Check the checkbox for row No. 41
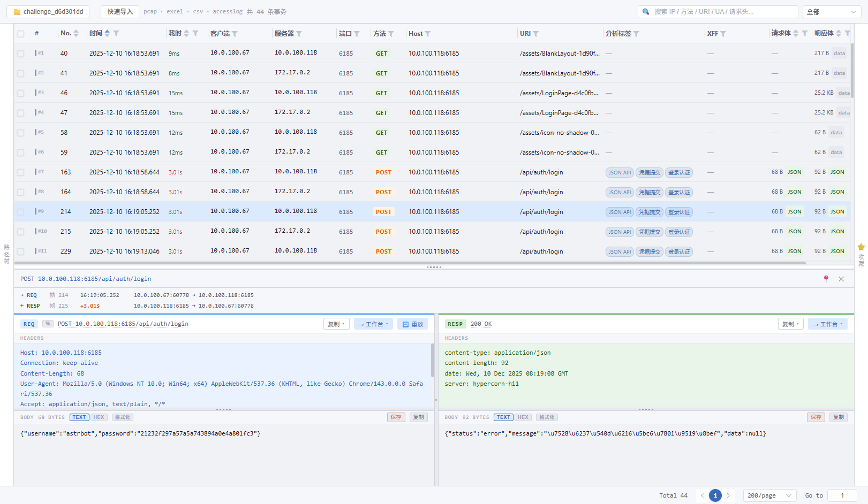This screenshot has height=504, width=868. [x=20, y=73]
